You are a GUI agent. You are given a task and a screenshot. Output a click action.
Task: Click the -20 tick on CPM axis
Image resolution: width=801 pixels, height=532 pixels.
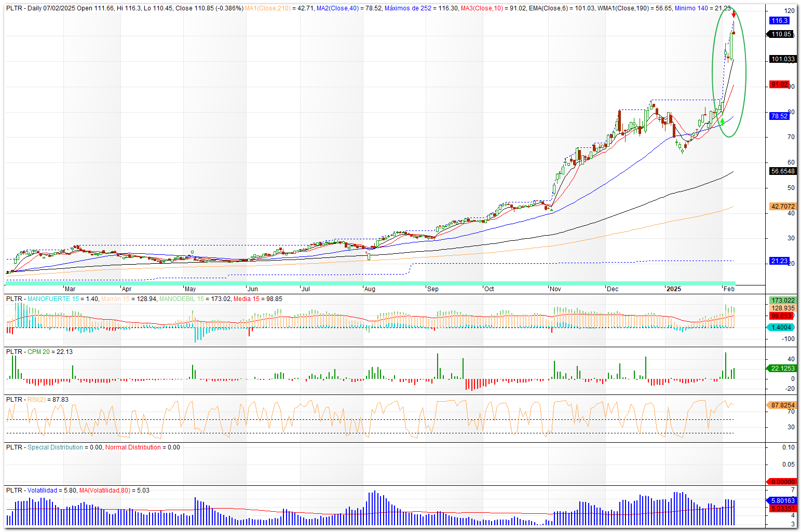pos(790,389)
